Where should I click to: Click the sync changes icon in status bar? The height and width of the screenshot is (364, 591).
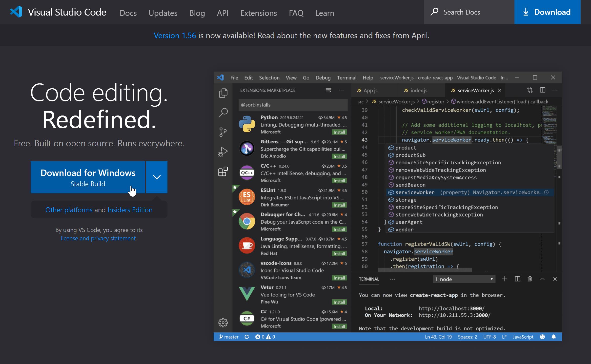pos(246,337)
